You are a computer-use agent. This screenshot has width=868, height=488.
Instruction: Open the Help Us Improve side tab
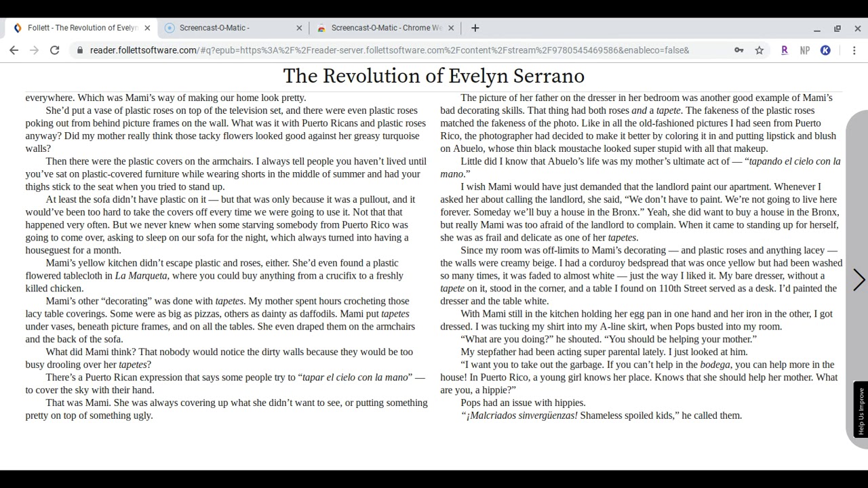[861, 411]
